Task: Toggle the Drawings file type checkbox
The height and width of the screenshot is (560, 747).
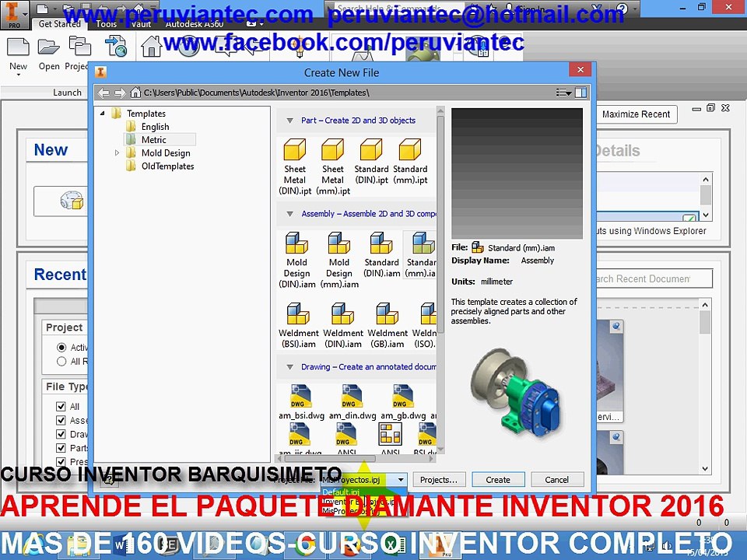Action: [x=61, y=434]
